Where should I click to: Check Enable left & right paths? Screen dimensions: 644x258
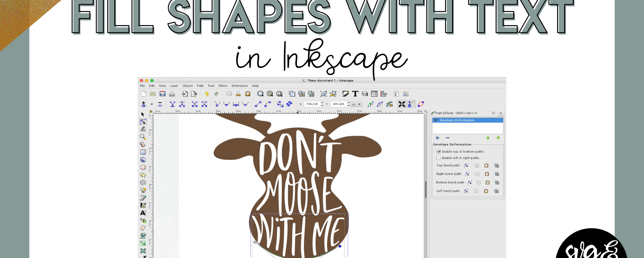439,158
